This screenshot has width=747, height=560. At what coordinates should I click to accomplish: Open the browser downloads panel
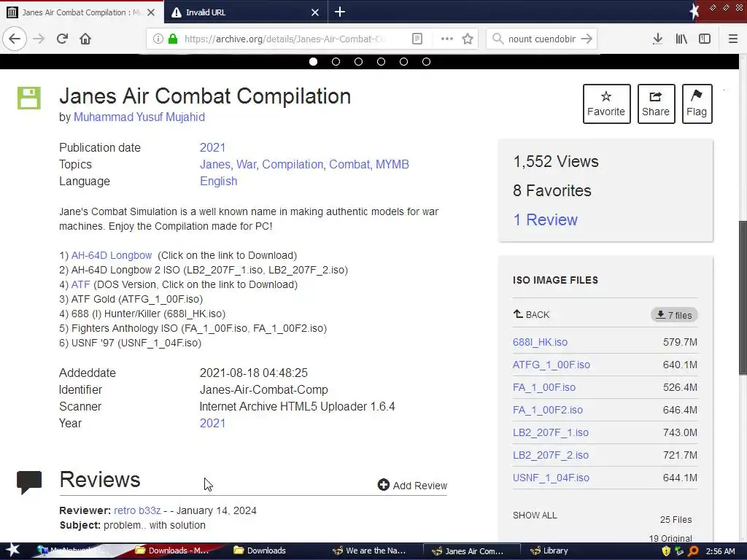657,39
